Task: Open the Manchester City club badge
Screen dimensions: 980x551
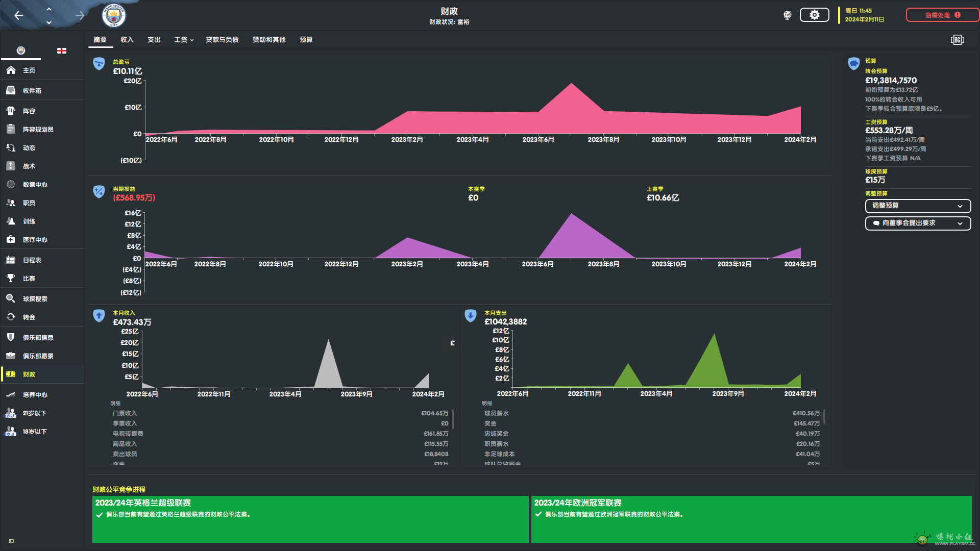Action: (114, 15)
